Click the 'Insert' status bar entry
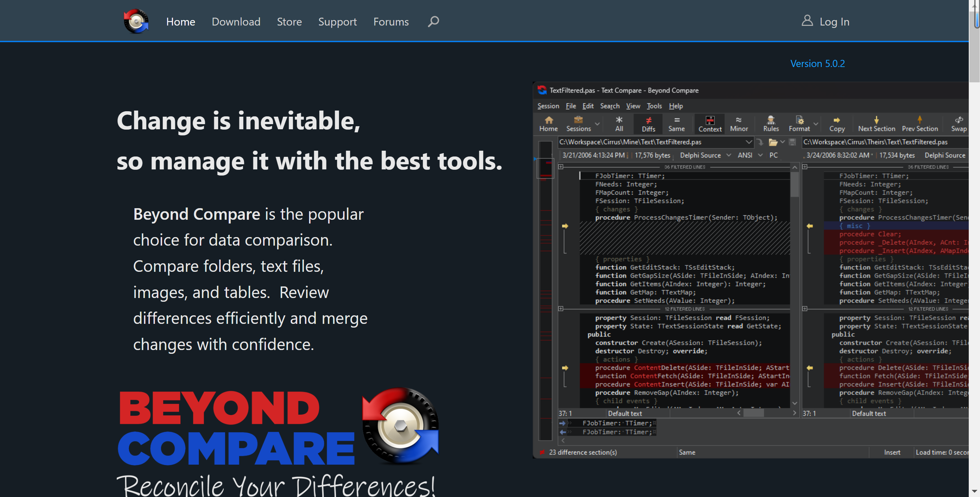The height and width of the screenshot is (497, 980). [x=892, y=452]
